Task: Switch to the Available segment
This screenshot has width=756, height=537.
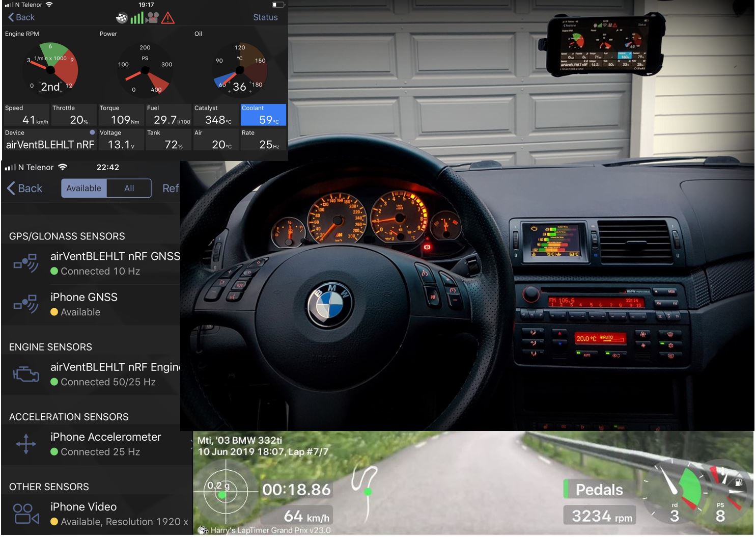Action: click(84, 188)
